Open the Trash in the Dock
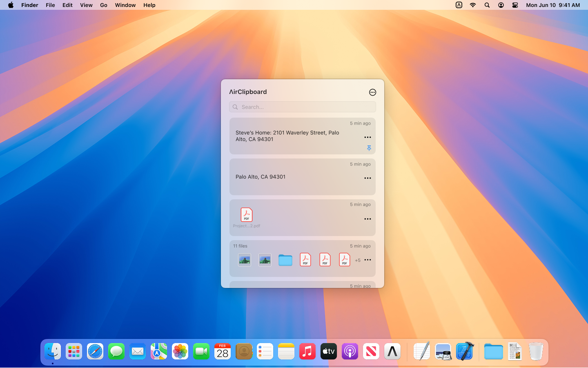588x368 pixels. [536, 351]
